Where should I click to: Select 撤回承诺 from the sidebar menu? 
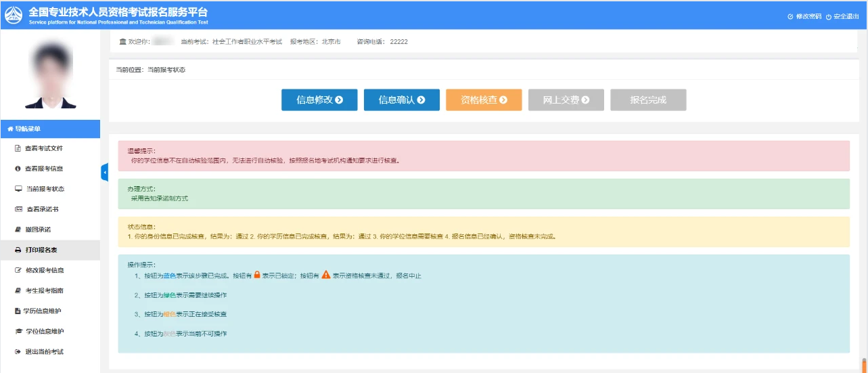[x=38, y=229]
